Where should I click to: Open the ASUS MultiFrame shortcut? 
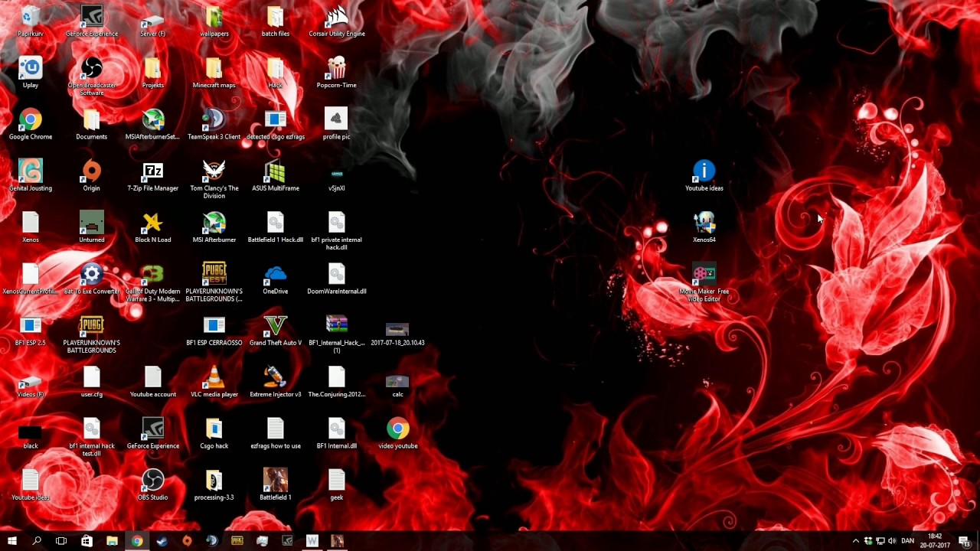[x=275, y=175]
